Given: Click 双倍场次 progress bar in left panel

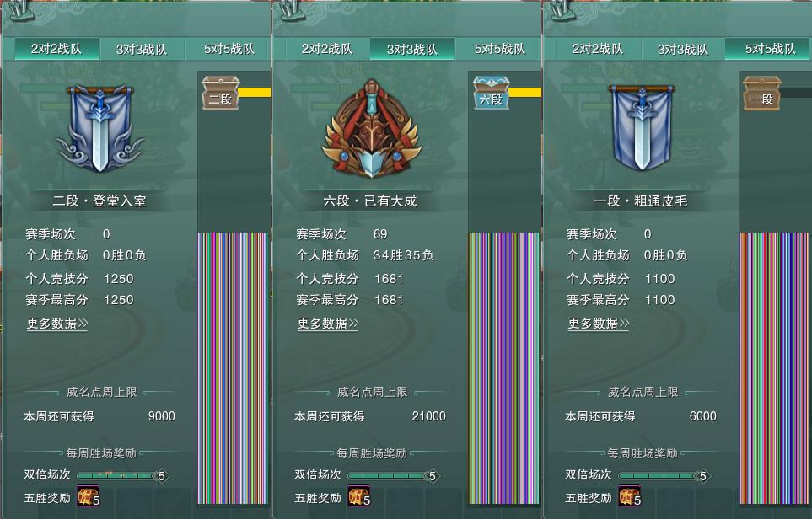Looking at the screenshot, I should [x=123, y=475].
